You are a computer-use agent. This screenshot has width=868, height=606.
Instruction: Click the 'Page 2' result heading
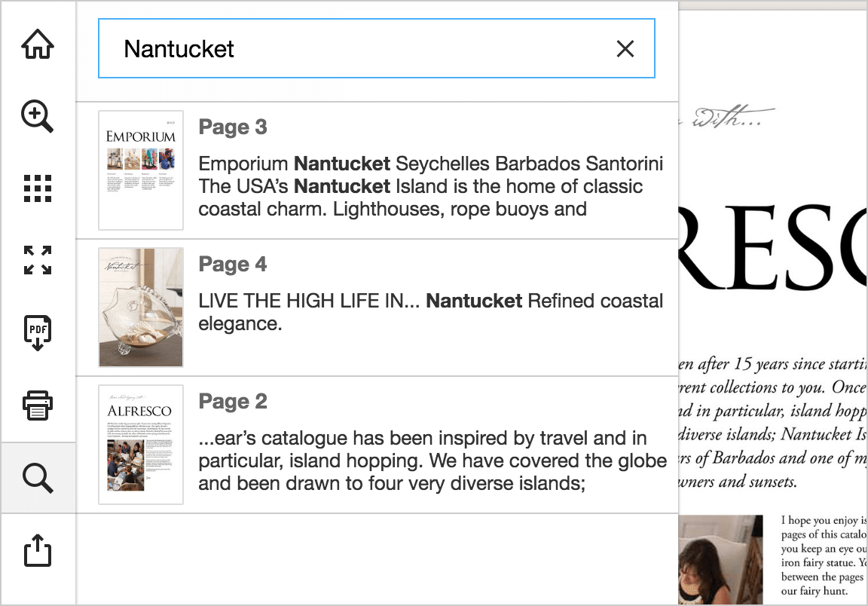pos(233,402)
